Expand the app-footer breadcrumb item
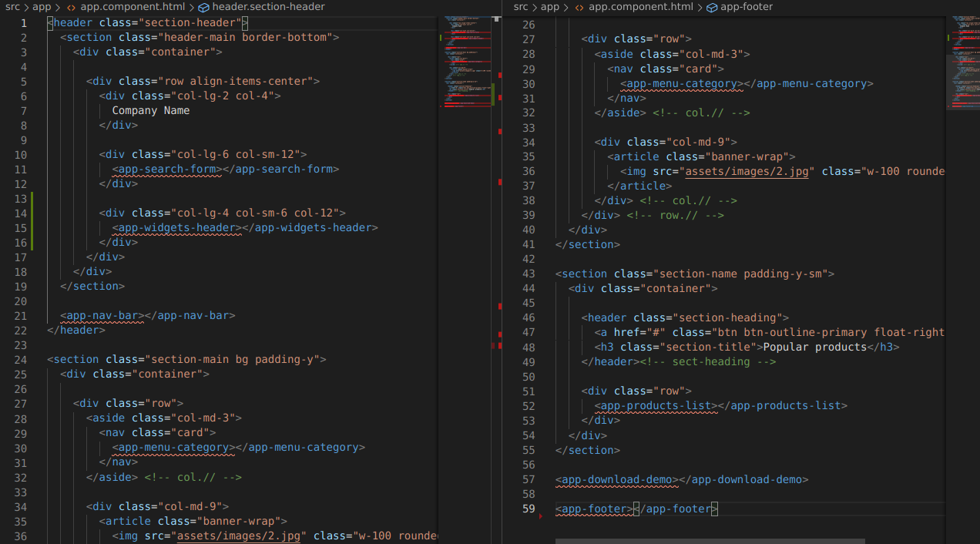This screenshot has height=544, width=980. (x=747, y=7)
